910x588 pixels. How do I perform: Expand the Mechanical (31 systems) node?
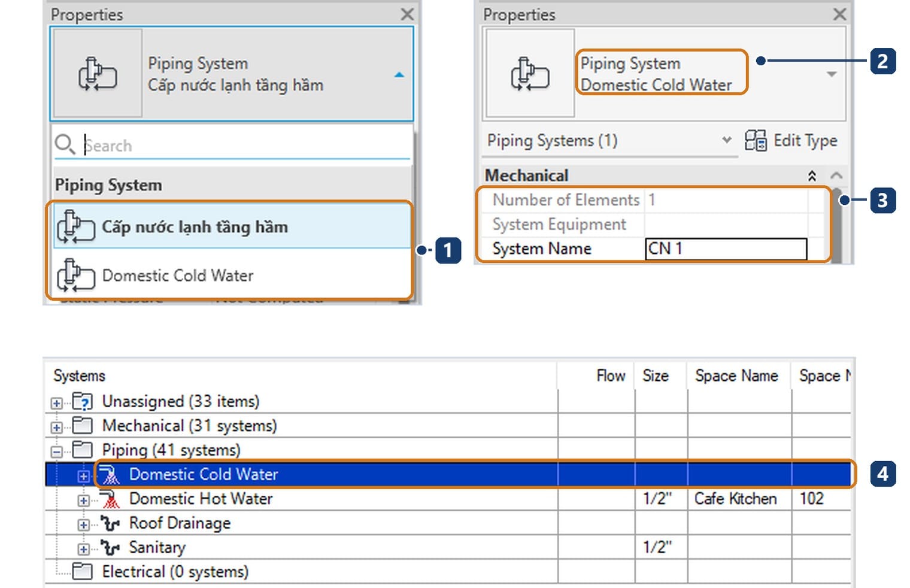[56, 428]
